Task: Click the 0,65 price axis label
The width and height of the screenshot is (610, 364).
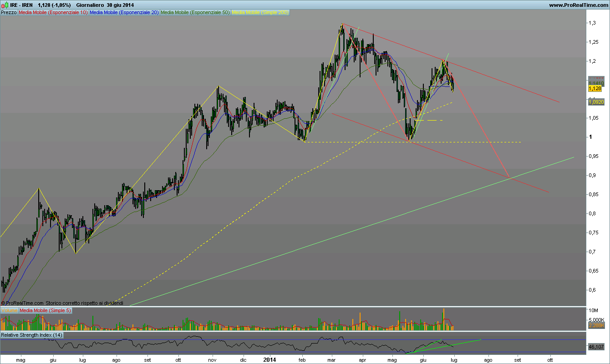Action: pos(593,271)
